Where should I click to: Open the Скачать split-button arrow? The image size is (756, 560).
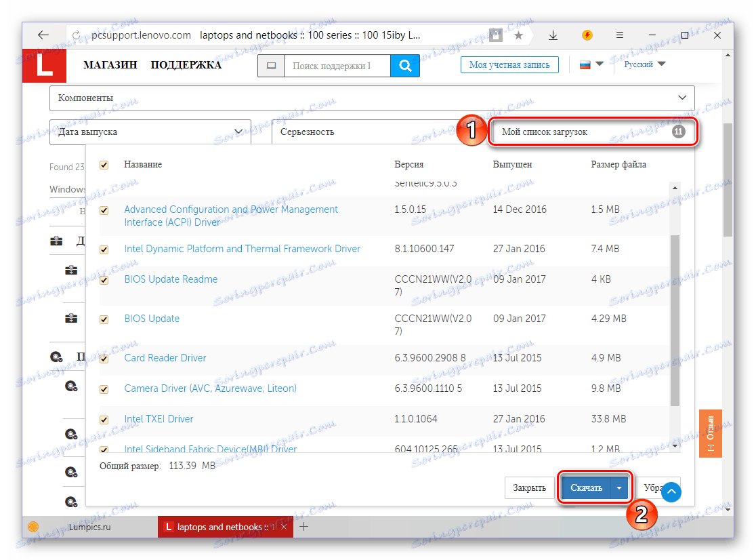point(619,487)
